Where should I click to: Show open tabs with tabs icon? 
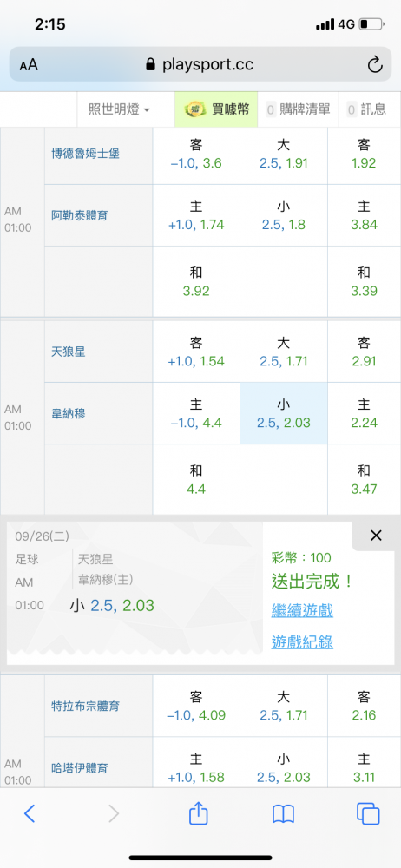(x=368, y=813)
